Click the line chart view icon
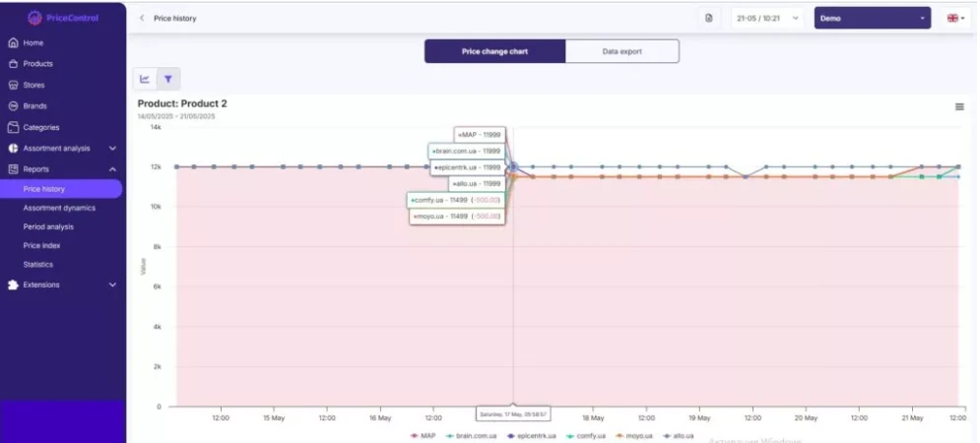Screen dimensions: 980x443 (145, 80)
